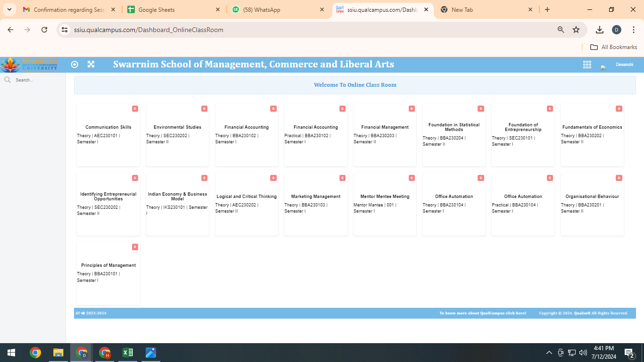Image resolution: width=644 pixels, height=362 pixels.
Task: Open Logical and Critical Thinking card
Action: click(x=247, y=204)
